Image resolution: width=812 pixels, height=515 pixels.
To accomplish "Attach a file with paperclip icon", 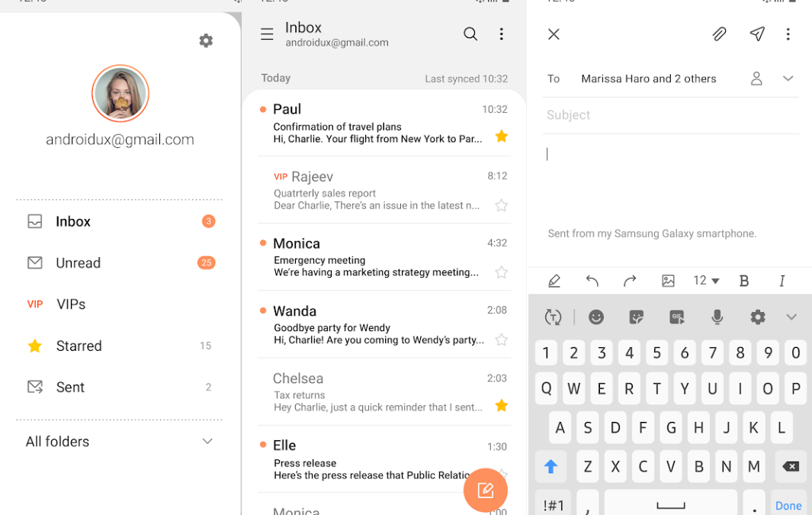I will point(719,34).
